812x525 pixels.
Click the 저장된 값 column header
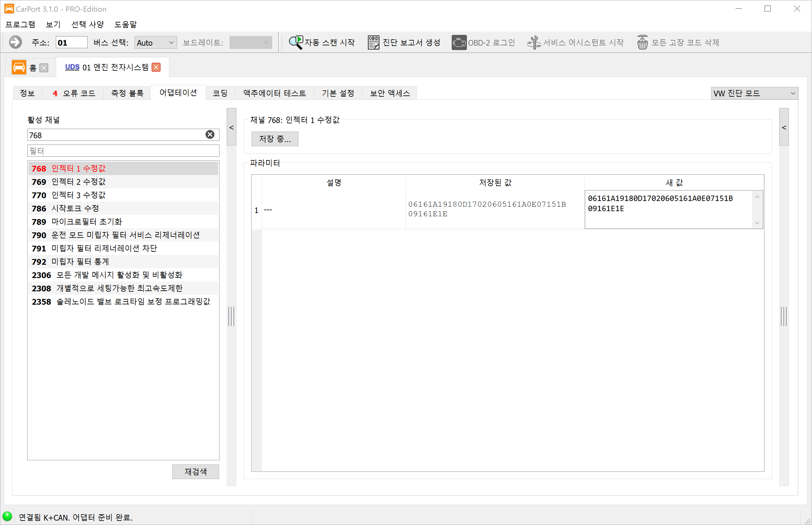point(495,182)
